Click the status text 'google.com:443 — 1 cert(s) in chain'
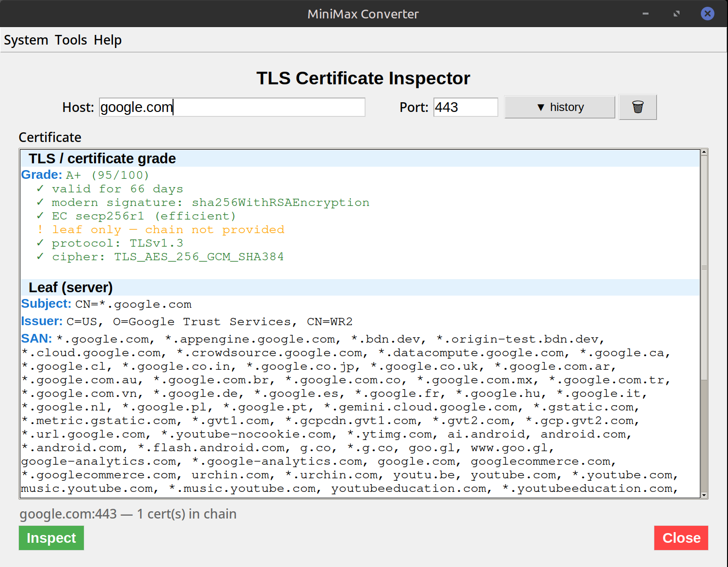The height and width of the screenshot is (567, 728). pyautogui.click(x=128, y=514)
